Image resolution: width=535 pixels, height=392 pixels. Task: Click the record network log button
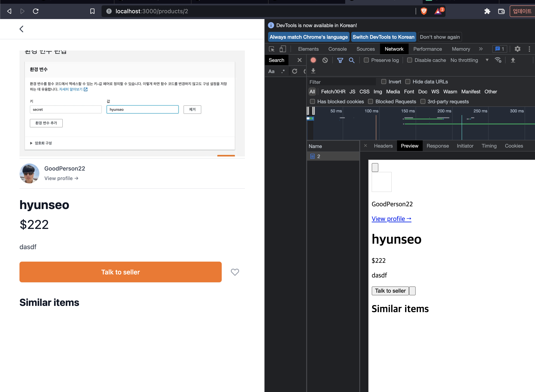point(313,60)
